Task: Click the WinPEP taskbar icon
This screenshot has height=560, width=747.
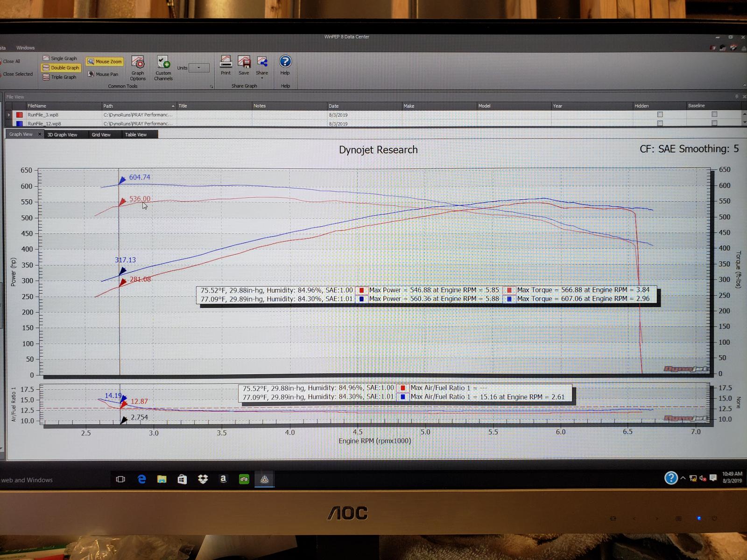Action: point(264,479)
